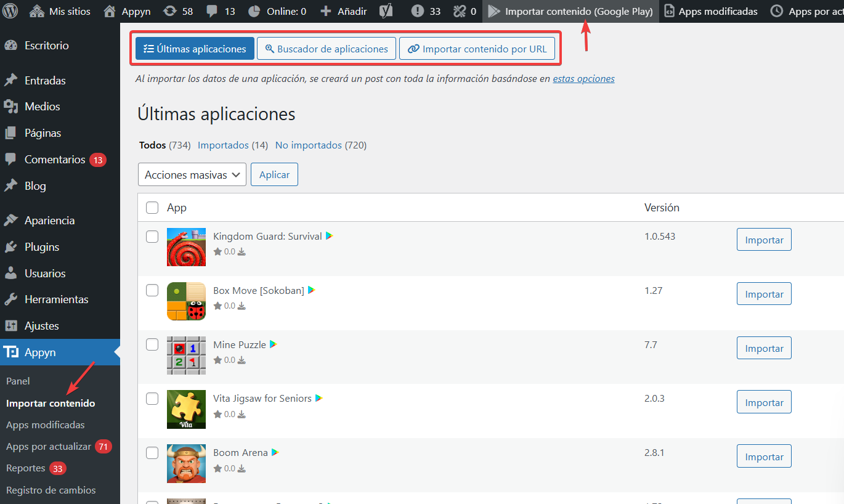
Task: Follow the estas opciones link
Action: point(583,79)
